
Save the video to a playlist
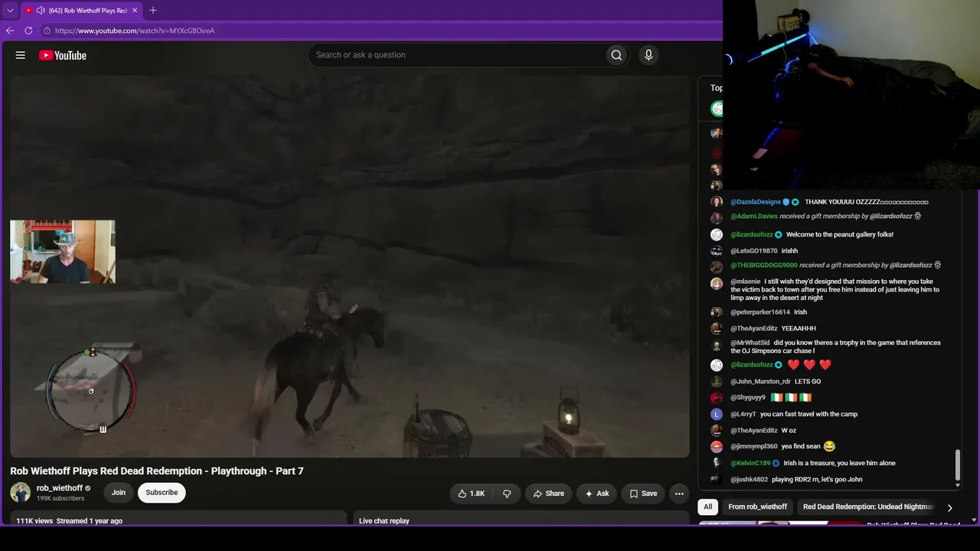tap(643, 494)
